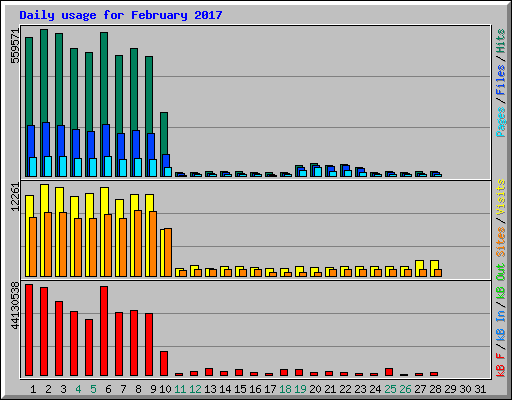Viewport: 512px width, 400px height.
Task: Select the cyan Pages bar for day 1
Action: (x=33, y=167)
